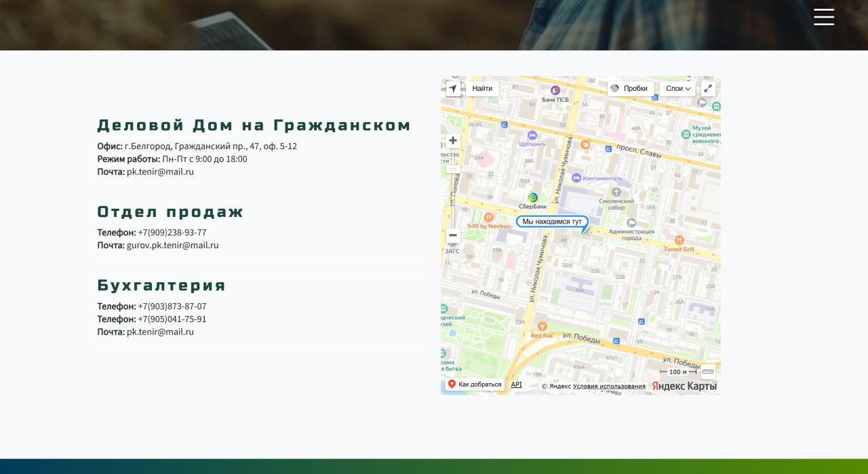Click the Континенталь hotel map icon
Screen dimensions: 868x474
(576, 178)
